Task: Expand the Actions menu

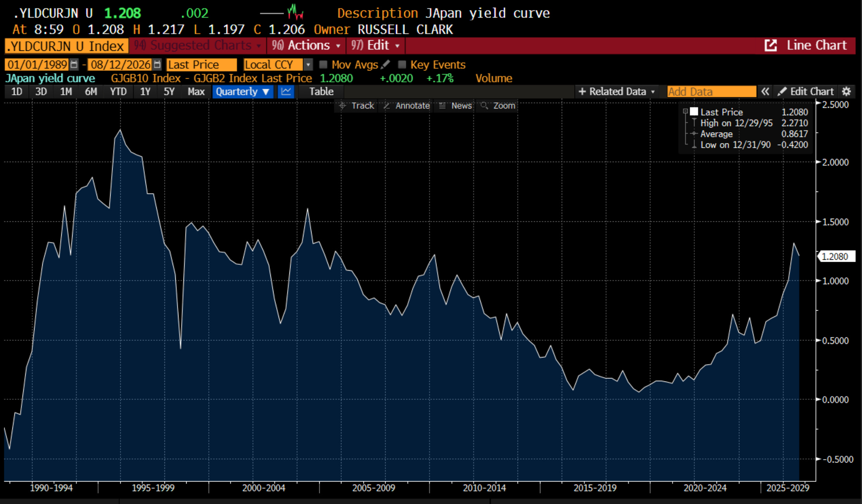Action: (306, 45)
